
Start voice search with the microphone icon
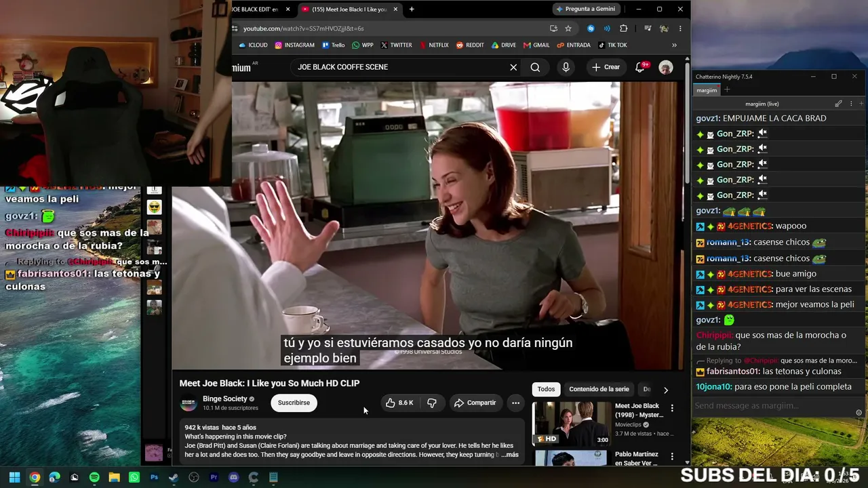566,67
